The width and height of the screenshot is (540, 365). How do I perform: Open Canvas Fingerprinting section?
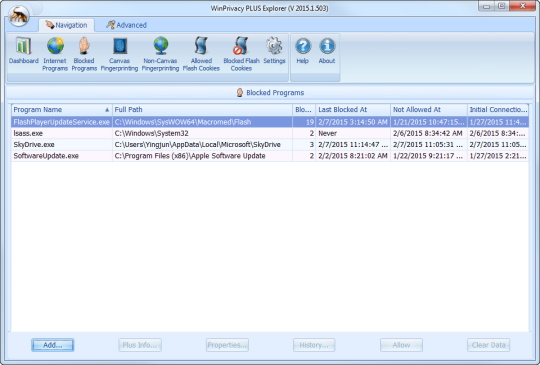(120, 54)
